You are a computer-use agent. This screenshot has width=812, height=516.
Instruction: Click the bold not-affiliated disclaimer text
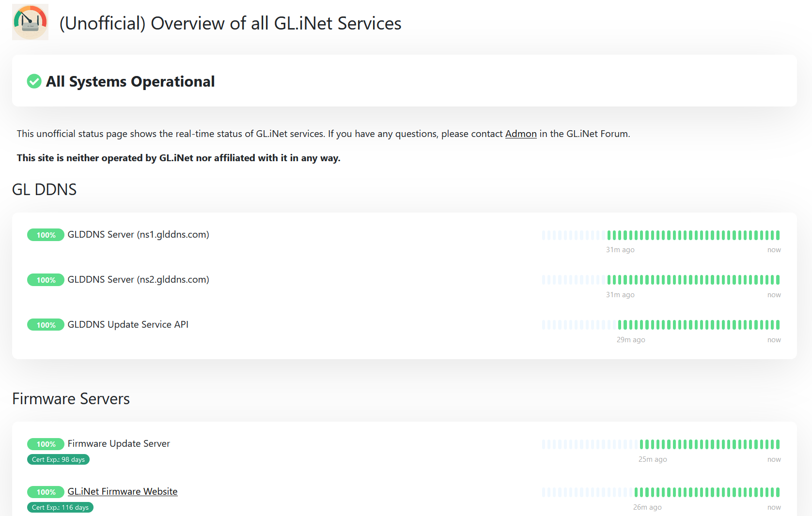coord(179,158)
